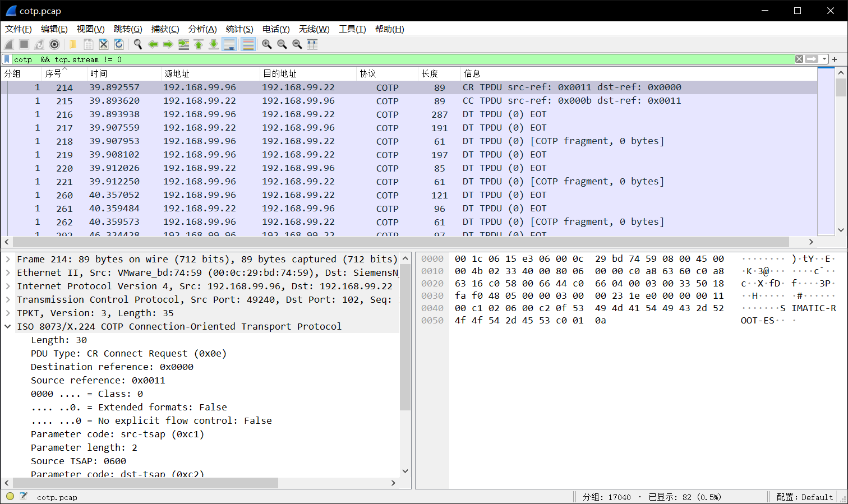Image resolution: width=848 pixels, height=504 pixels.
Task: Click the go to specified packet icon
Action: point(183,44)
